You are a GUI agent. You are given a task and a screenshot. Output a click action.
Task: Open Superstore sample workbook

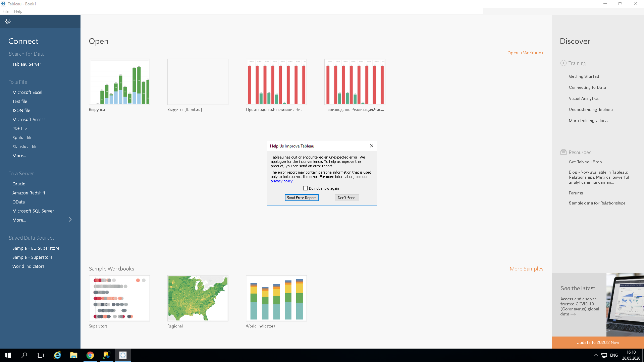pos(119,298)
